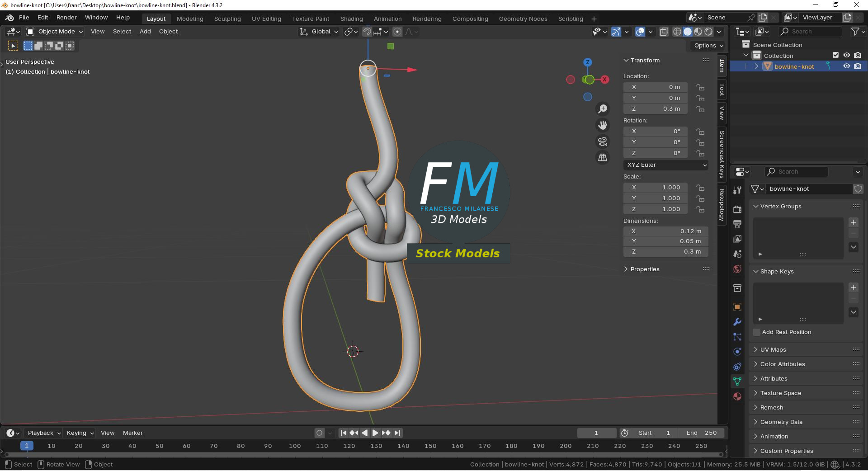Viewport: 868px width, 471px height.
Task: Open the Particles properties tab icon
Action: click(x=737, y=337)
